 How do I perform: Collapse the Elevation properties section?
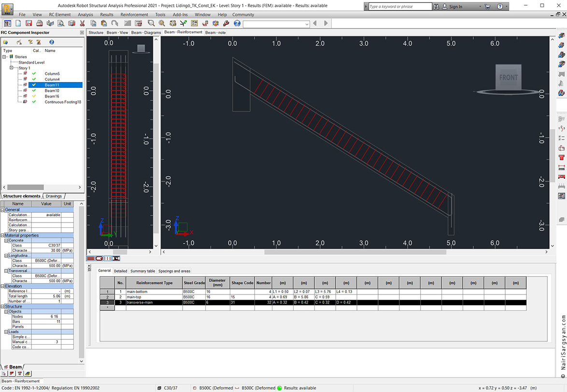pyautogui.click(x=2, y=286)
